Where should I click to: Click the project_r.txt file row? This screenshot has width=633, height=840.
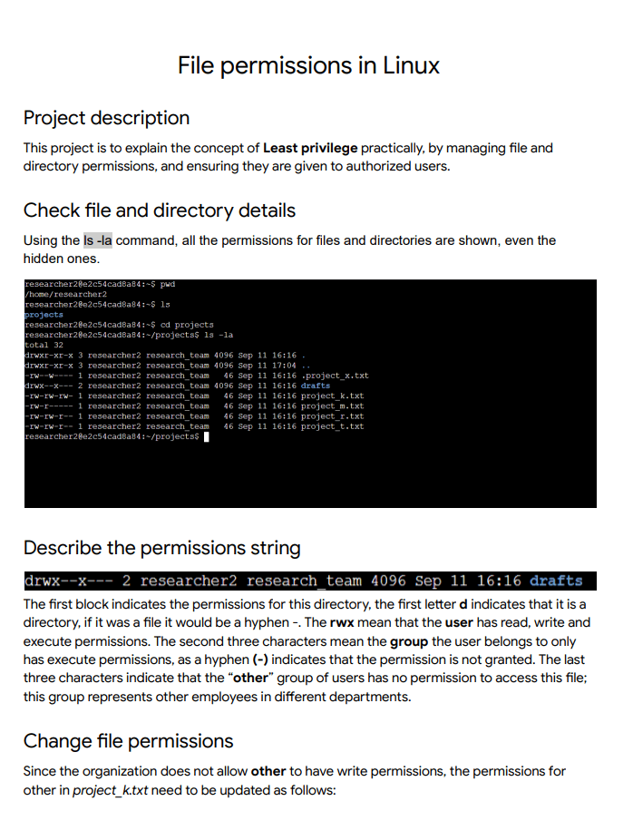(194, 416)
